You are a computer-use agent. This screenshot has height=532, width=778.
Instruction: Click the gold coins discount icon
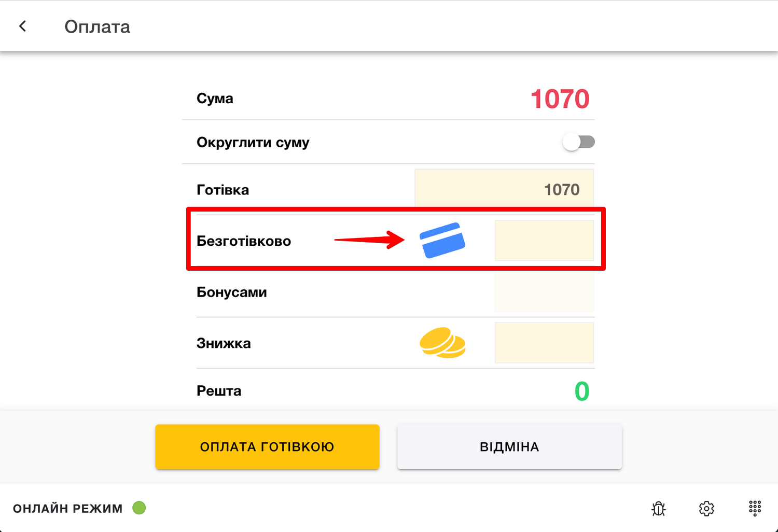pos(442,343)
